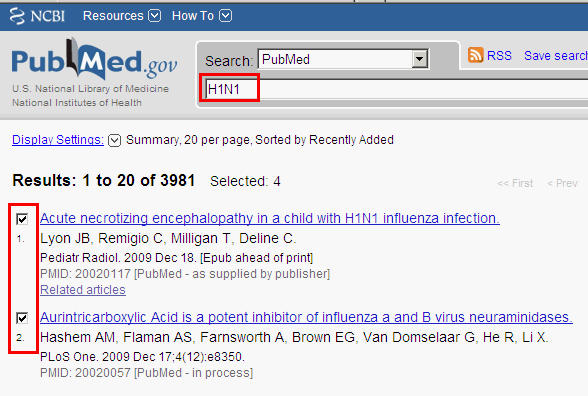Click the Prev page navigation link
588x396 pixels.
pyautogui.click(x=562, y=183)
